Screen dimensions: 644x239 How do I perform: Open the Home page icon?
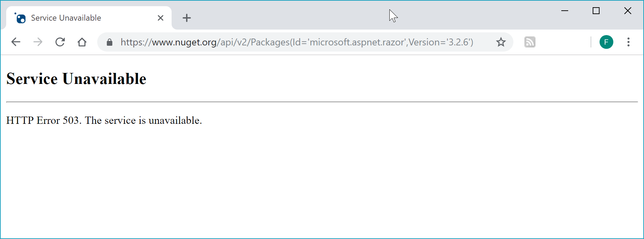[82, 42]
